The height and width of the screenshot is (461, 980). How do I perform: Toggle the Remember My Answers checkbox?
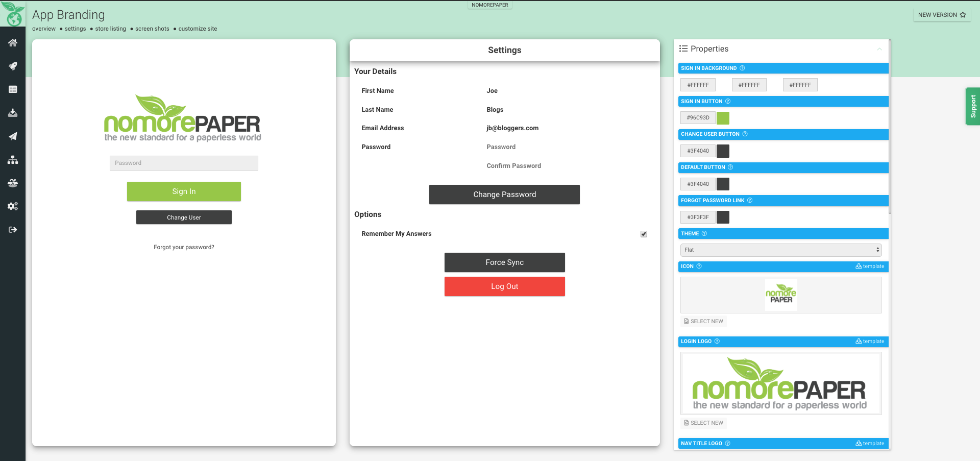click(x=644, y=234)
